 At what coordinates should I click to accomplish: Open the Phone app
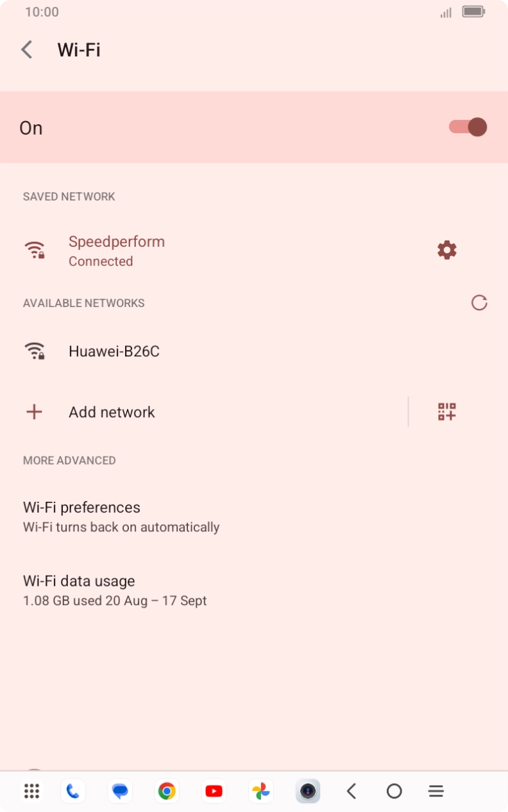click(72, 791)
